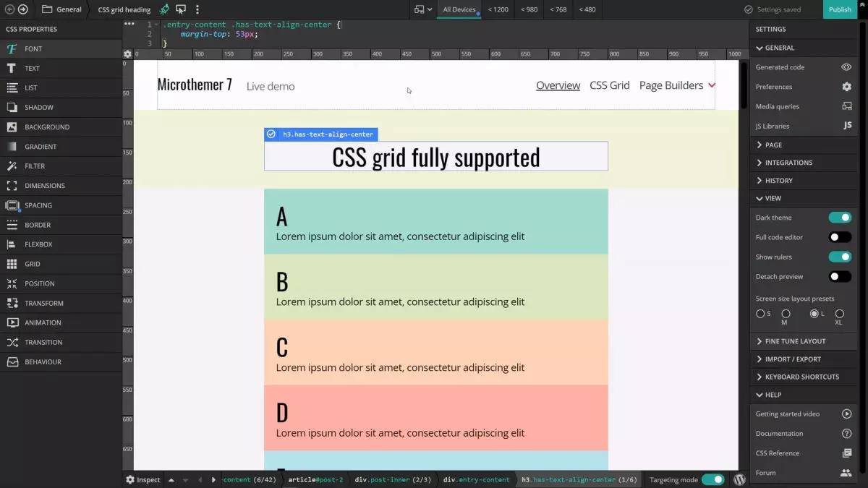The image size is (868, 488).
Task: Open Flexbox properties group
Action: pyautogui.click(x=61, y=244)
